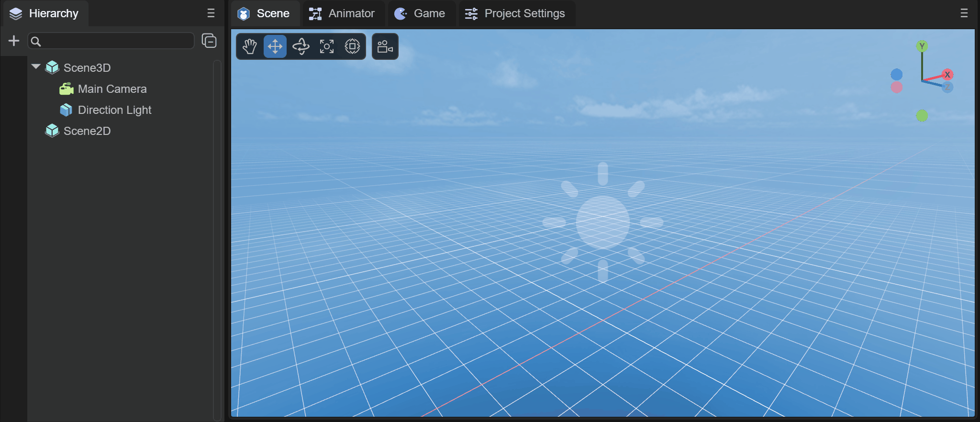Click the Y axis on orientation gizmo
The image size is (980, 422).
(922, 46)
